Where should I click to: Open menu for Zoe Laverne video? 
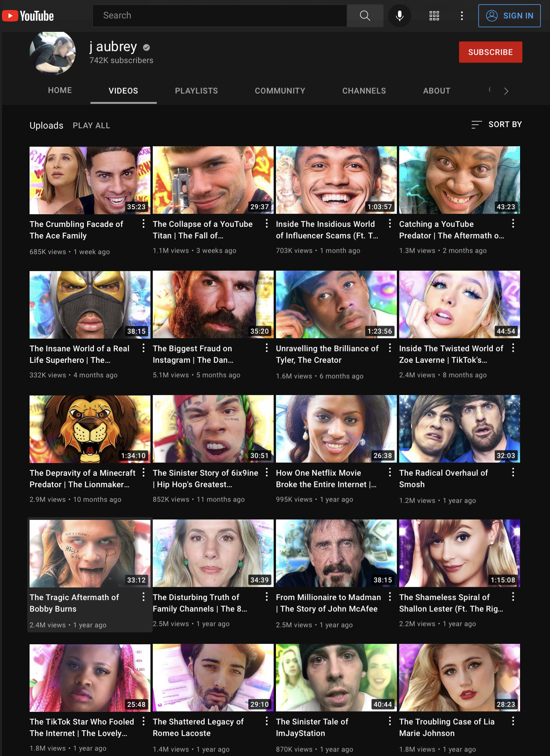pos(513,348)
